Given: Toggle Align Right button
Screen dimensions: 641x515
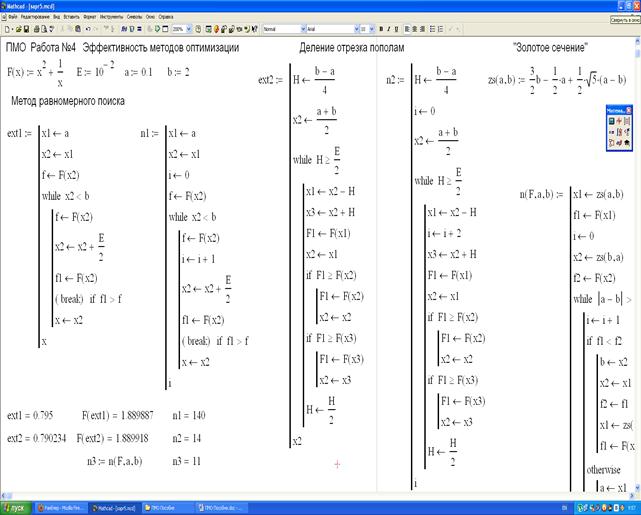Looking at the screenshot, I should (422, 29).
